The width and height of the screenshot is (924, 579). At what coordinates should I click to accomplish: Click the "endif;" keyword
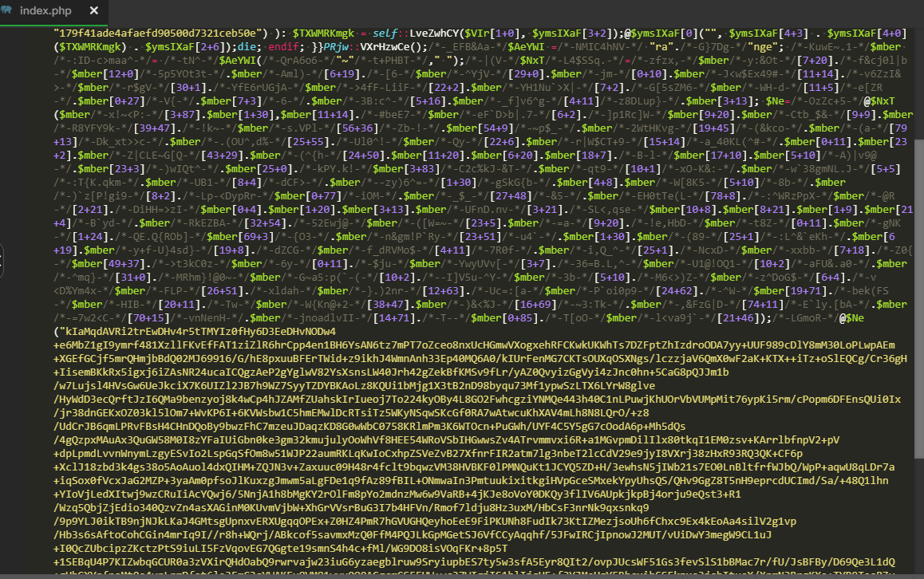pyautogui.click(x=286, y=47)
